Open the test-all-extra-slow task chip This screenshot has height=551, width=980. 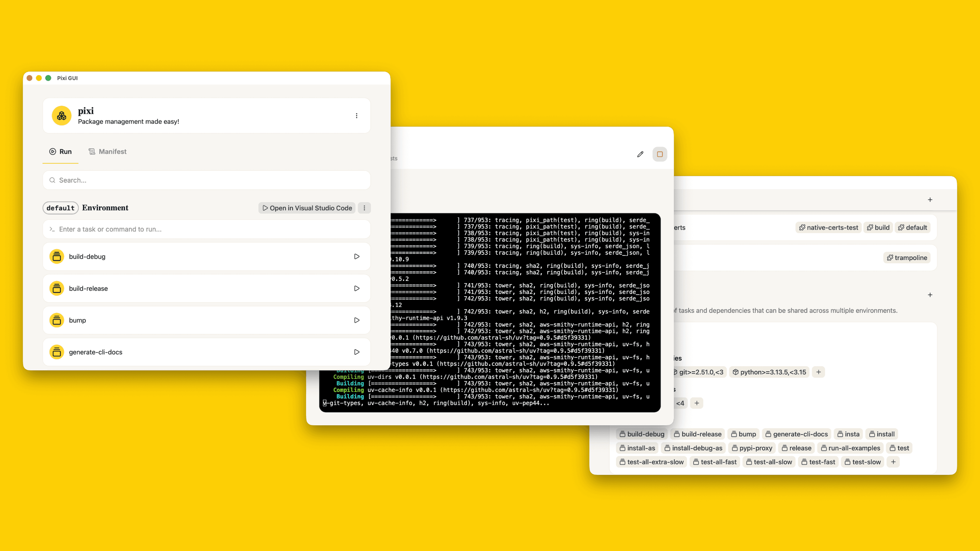coord(651,462)
